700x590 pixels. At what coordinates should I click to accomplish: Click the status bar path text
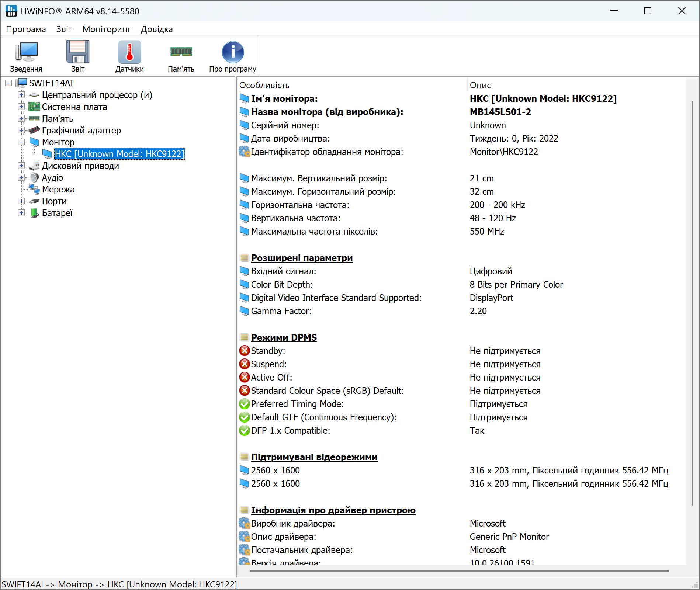coord(119,584)
